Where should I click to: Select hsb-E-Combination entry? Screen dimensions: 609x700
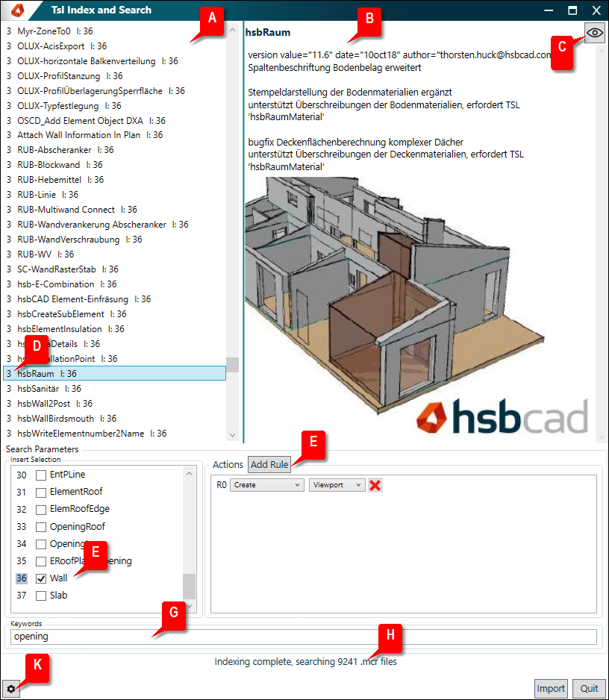click(114, 284)
